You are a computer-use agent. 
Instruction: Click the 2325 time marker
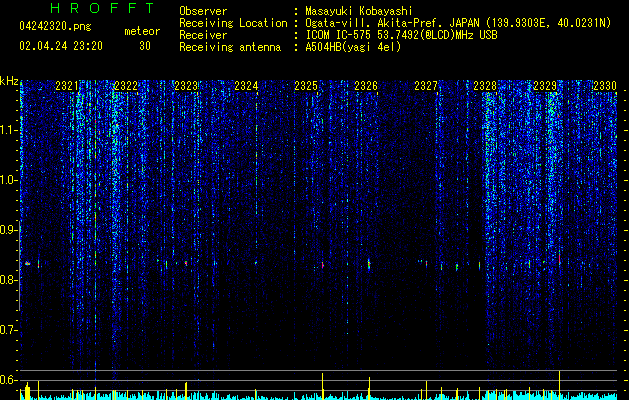tap(306, 86)
